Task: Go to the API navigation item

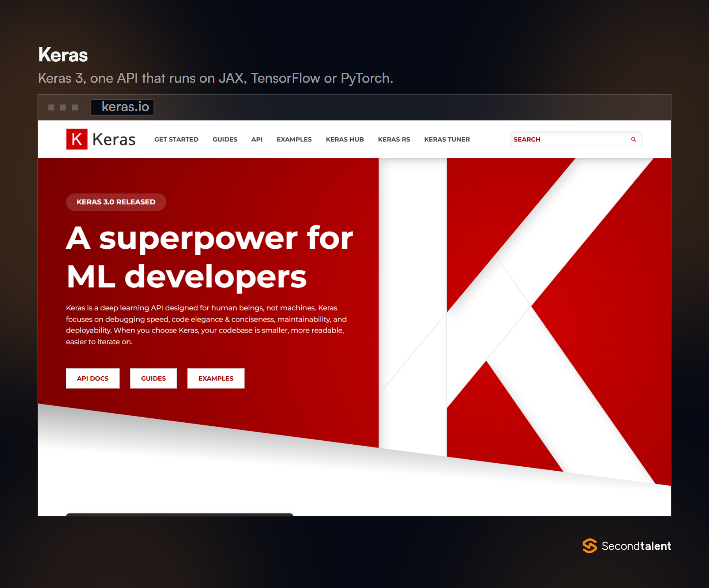Action: point(257,139)
